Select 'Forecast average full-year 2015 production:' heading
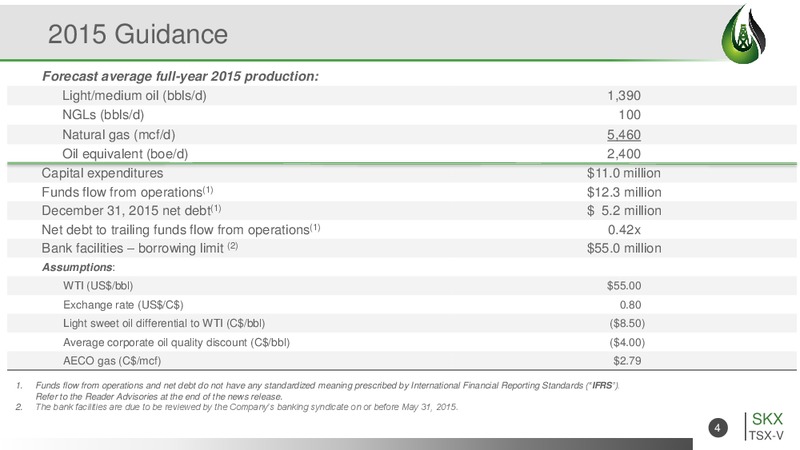The height and width of the screenshot is (450, 800). (180, 76)
